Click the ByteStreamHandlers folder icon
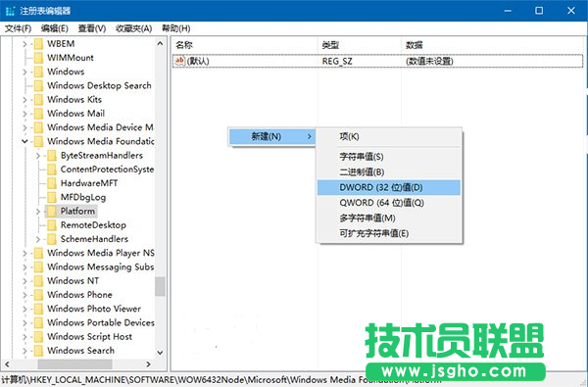This screenshot has width=588, height=387. tap(52, 156)
